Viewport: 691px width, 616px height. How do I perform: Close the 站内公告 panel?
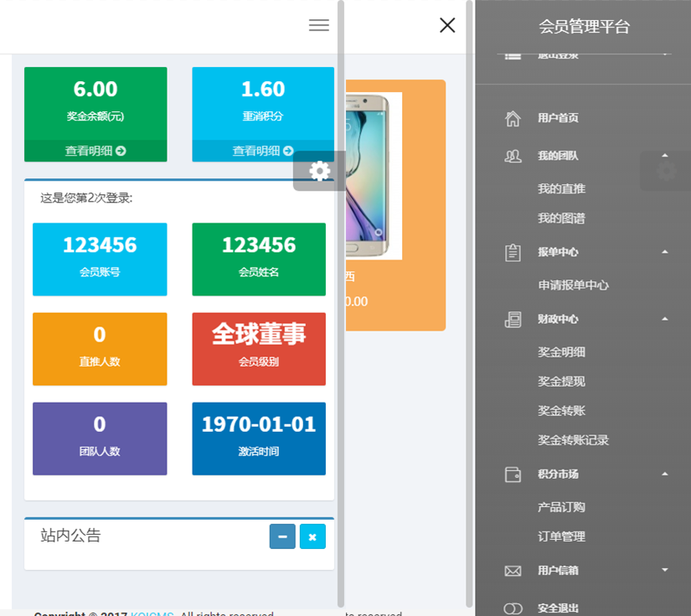pyautogui.click(x=312, y=536)
